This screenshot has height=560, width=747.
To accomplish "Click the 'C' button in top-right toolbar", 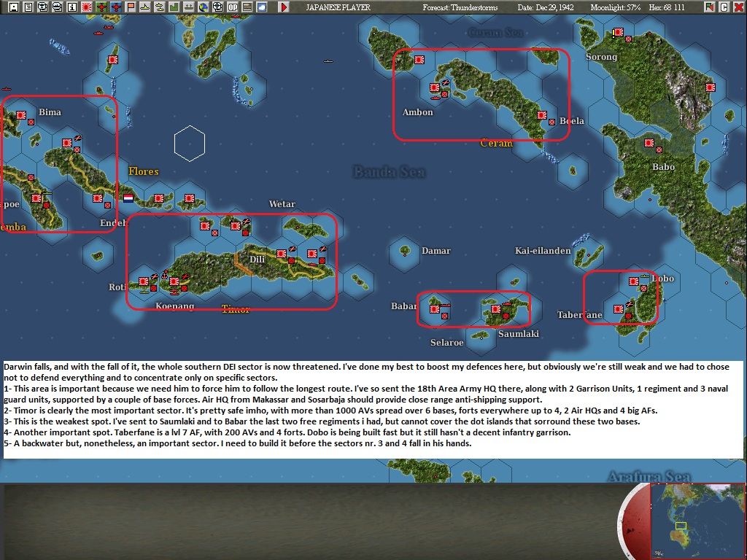I will (x=724, y=7).
